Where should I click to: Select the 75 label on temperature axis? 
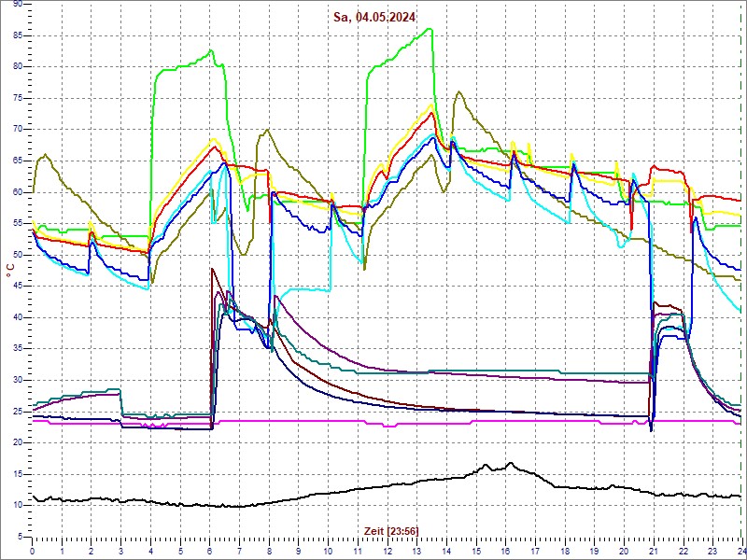pos(18,99)
